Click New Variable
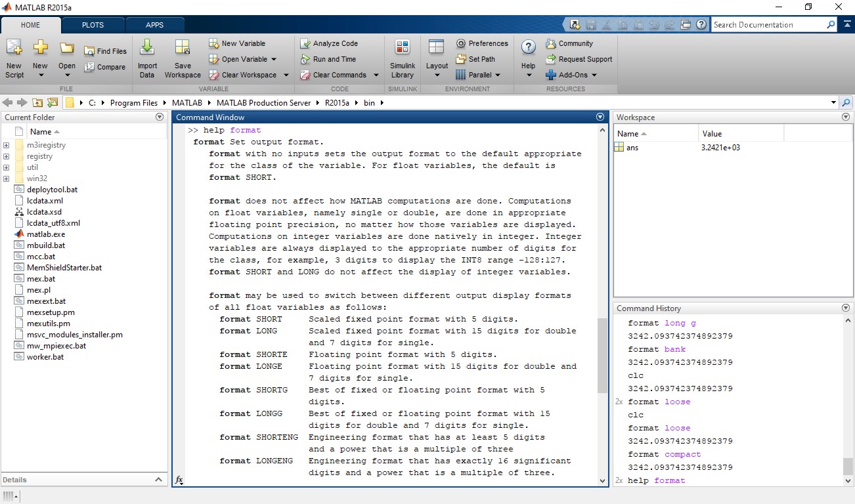 click(237, 43)
